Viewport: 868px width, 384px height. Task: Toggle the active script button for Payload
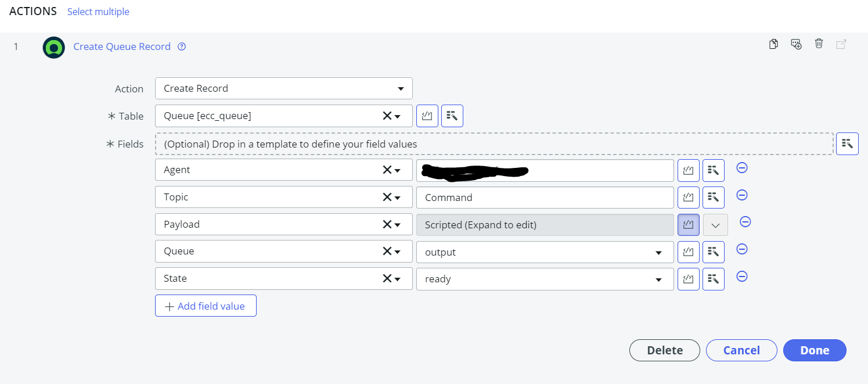click(688, 224)
